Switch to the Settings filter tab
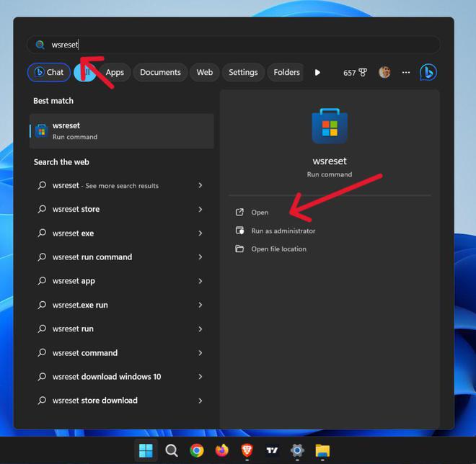 (243, 73)
